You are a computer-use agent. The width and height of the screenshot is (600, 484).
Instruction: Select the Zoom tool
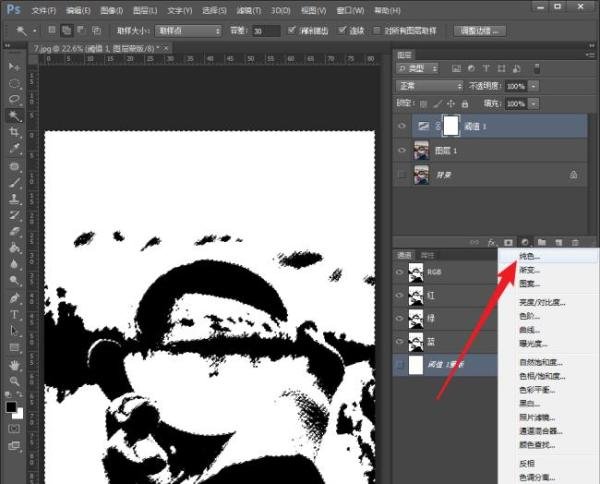(14, 381)
